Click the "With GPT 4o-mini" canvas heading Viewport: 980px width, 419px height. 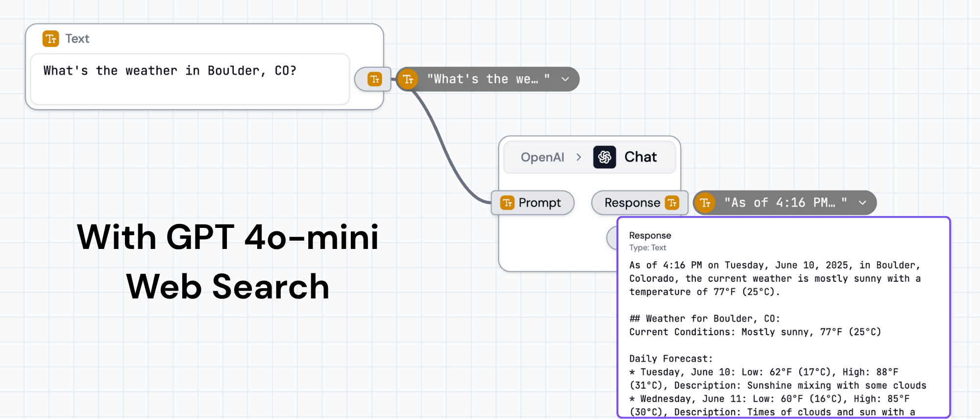(x=228, y=237)
